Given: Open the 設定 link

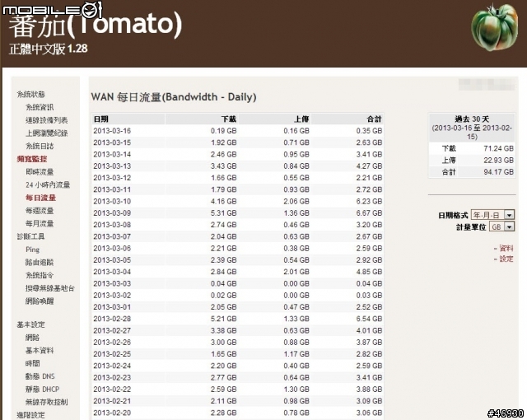Looking at the screenshot, I should (506, 259).
